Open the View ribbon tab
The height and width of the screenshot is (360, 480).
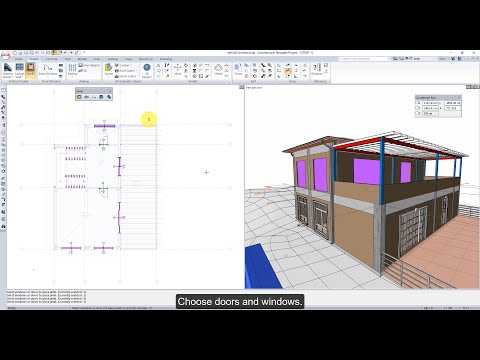pos(128,59)
